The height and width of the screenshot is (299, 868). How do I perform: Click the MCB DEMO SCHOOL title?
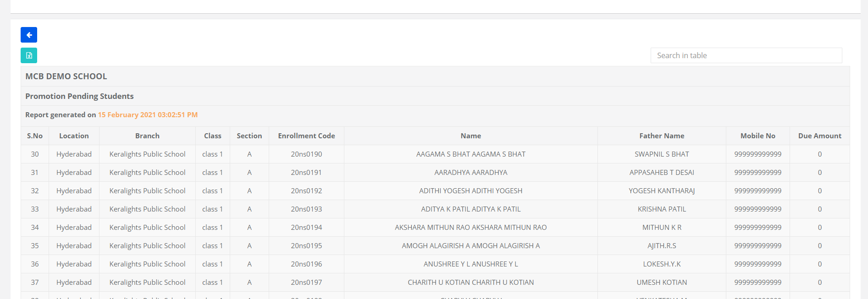coord(66,76)
